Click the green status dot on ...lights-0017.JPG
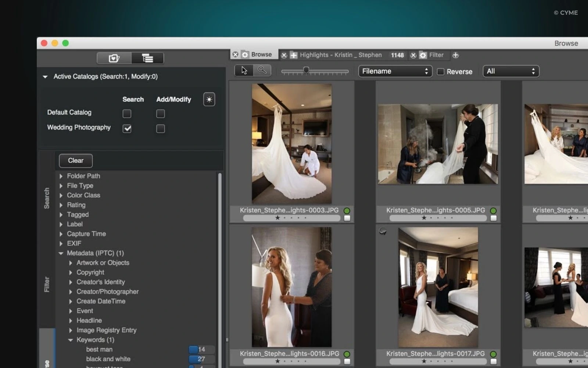This screenshot has width=588, height=368. click(x=493, y=354)
